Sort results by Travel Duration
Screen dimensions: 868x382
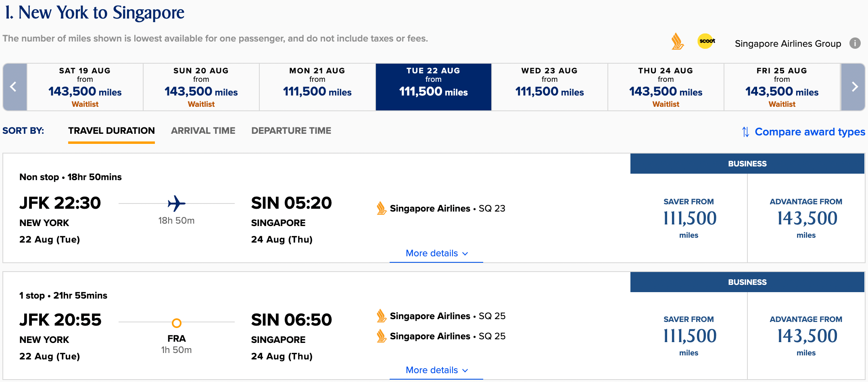coord(111,131)
